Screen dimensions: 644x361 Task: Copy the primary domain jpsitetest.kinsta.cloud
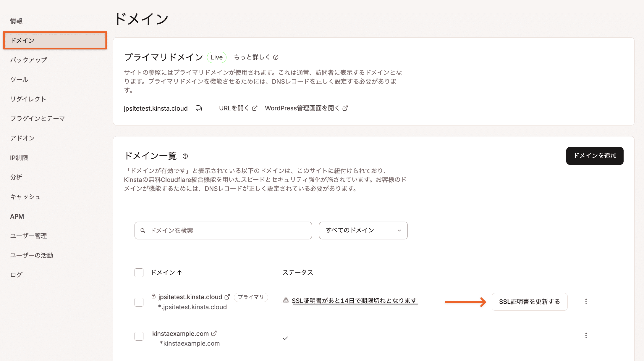199,108
